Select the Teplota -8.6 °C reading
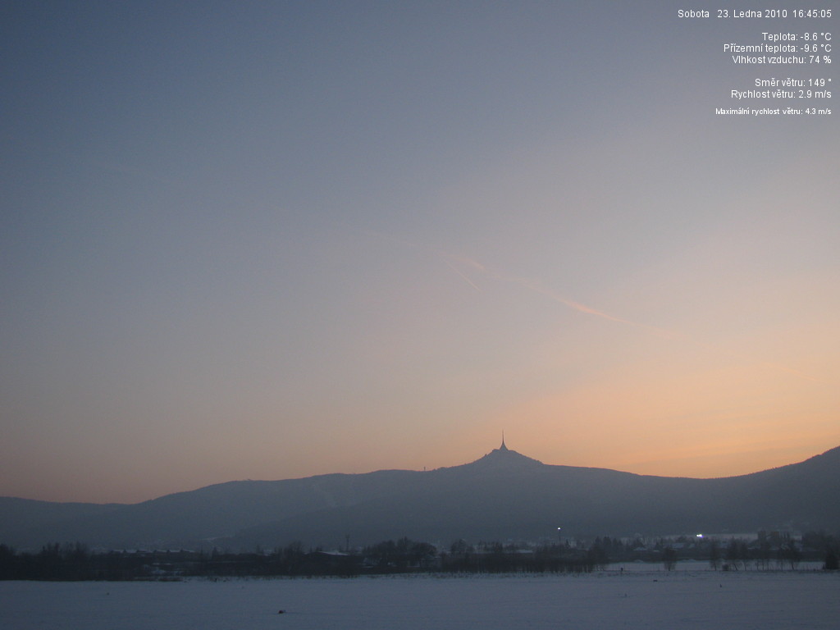This screenshot has width=840, height=630. click(796, 37)
